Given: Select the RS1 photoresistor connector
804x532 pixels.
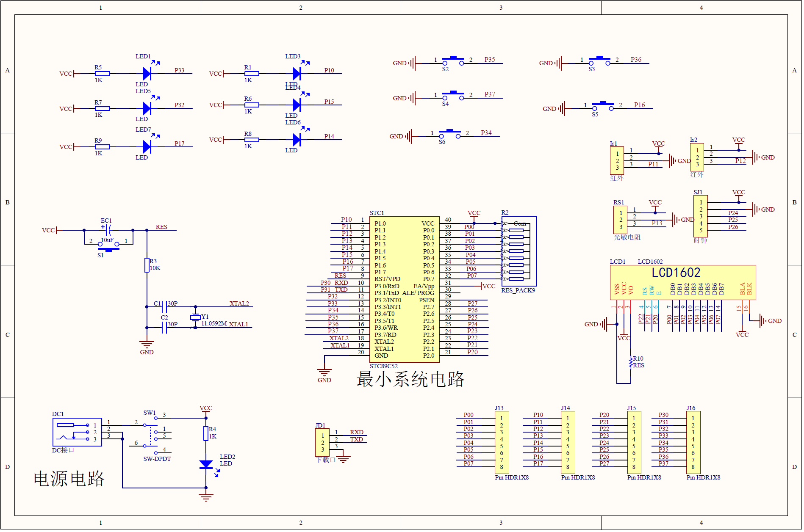Looking at the screenshot, I should (x=620, y=220).
